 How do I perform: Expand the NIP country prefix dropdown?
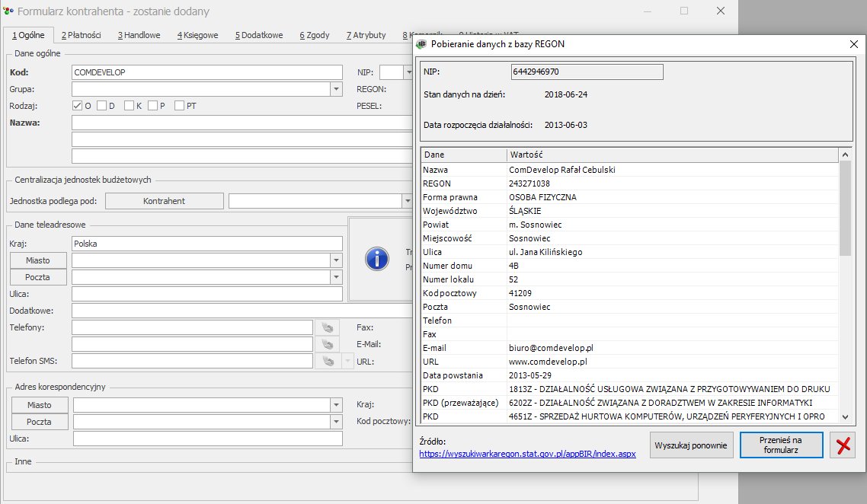(x=409, y=72)
